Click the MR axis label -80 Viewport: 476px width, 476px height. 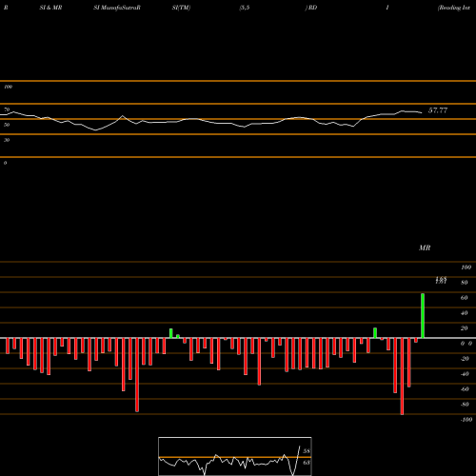pos(465,405)
